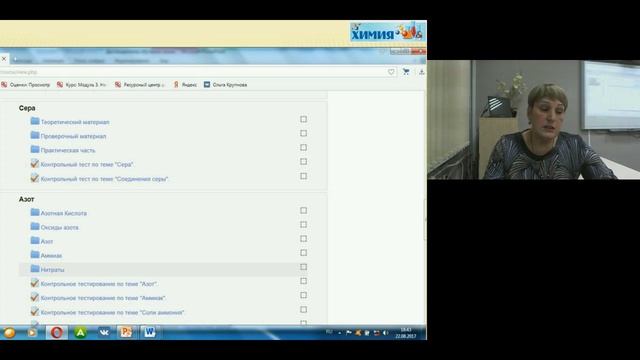
Task: Open the Курс Модуль 3 bookmark
Action: pyautogui.click(x=82, y=85)
